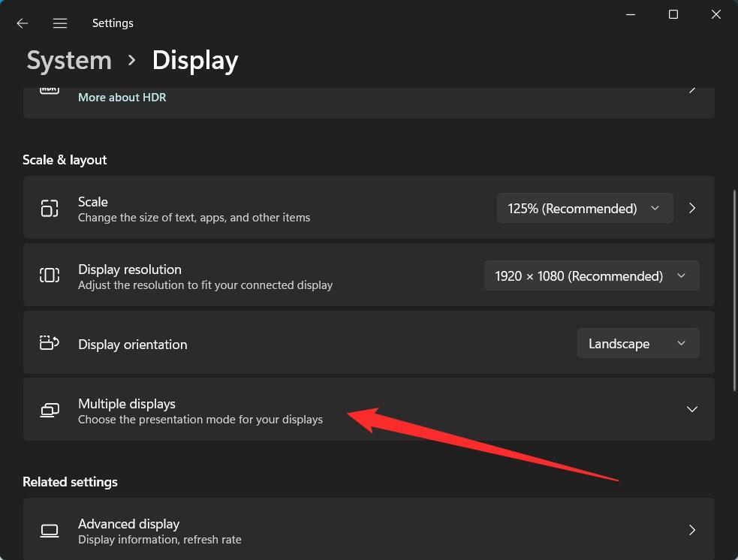Open the hamburger navigation menu
The height and width of the screenshot is (560, 738).
coord(60,23)
